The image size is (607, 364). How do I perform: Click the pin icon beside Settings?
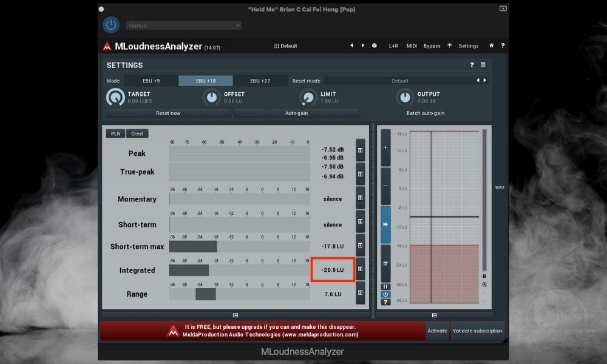[x=449, y=45]
